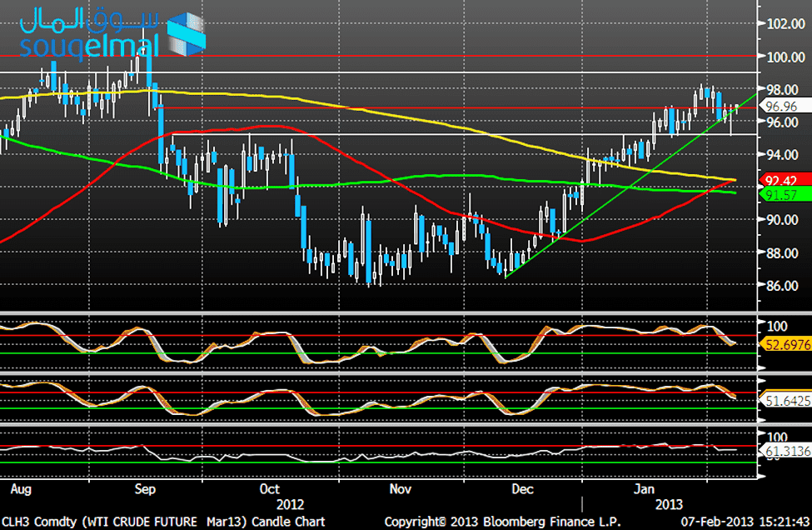Click the 102.00 price axis label
Screen dimensions: 812x530
click(x=785, y=24)
